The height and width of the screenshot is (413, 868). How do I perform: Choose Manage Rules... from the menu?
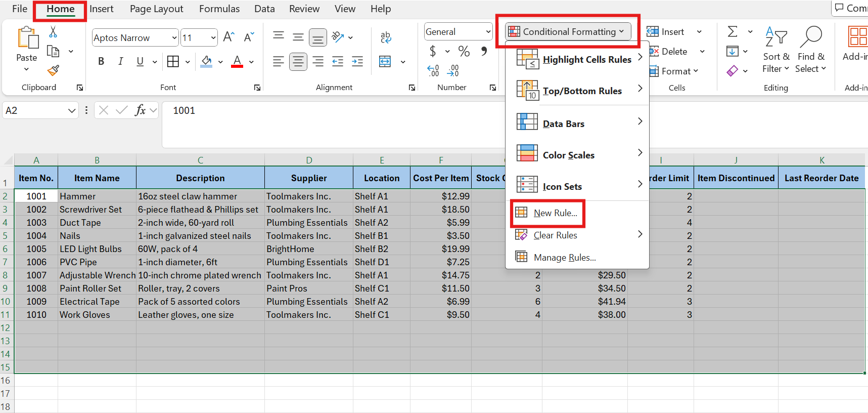(x=577, y=258)
